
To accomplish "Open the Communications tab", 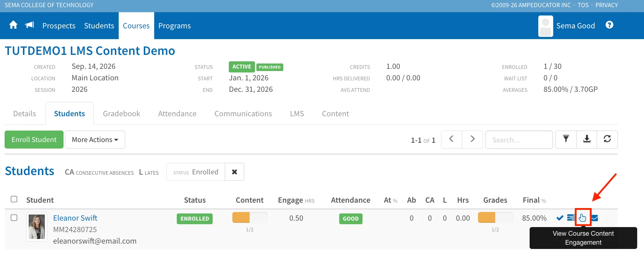I will click(243, 114).
